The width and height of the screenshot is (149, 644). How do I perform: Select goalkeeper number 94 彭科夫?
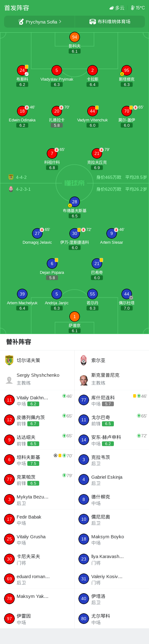[x=74, y=37]
